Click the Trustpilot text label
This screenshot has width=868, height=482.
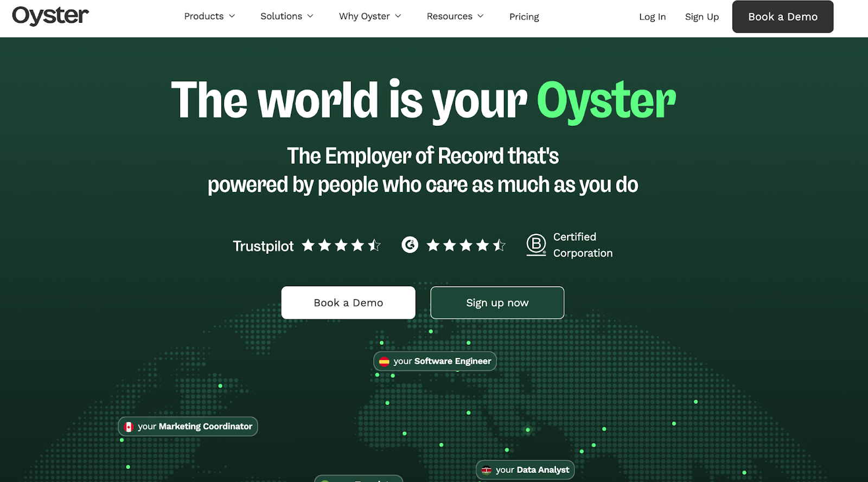263,246
